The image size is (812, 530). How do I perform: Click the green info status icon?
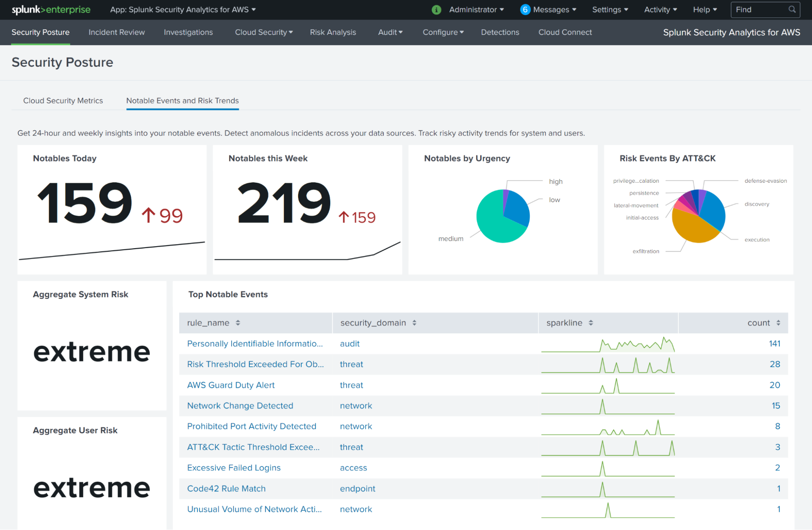coord(436,10)
